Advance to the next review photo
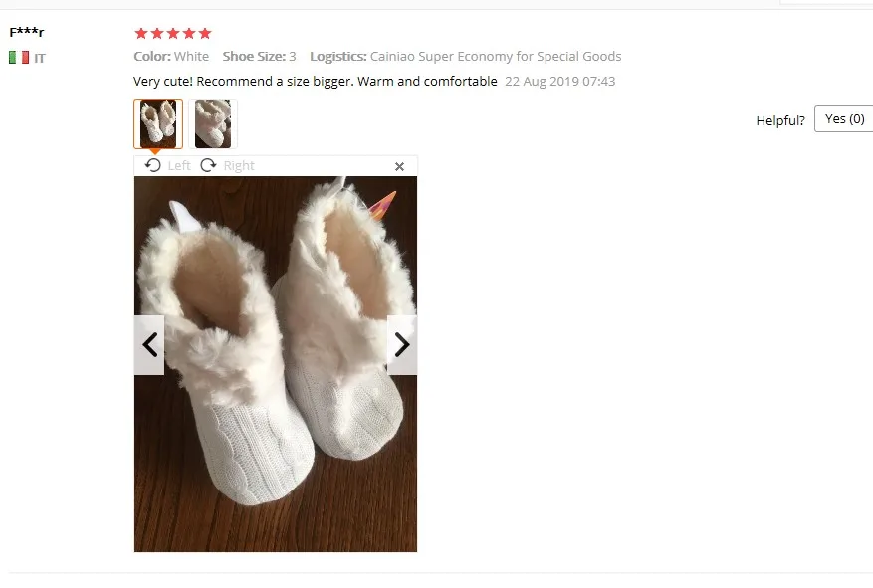The width and height of the screenshot is (873, 588). [x=402, y=345]
